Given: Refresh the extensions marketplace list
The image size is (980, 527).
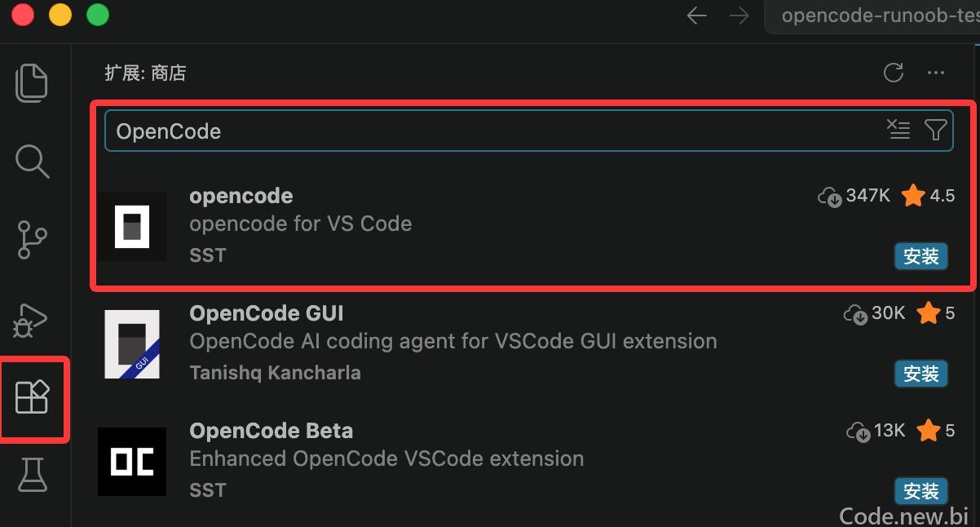Looking at the screenshot, I should [x=894, y=73].
